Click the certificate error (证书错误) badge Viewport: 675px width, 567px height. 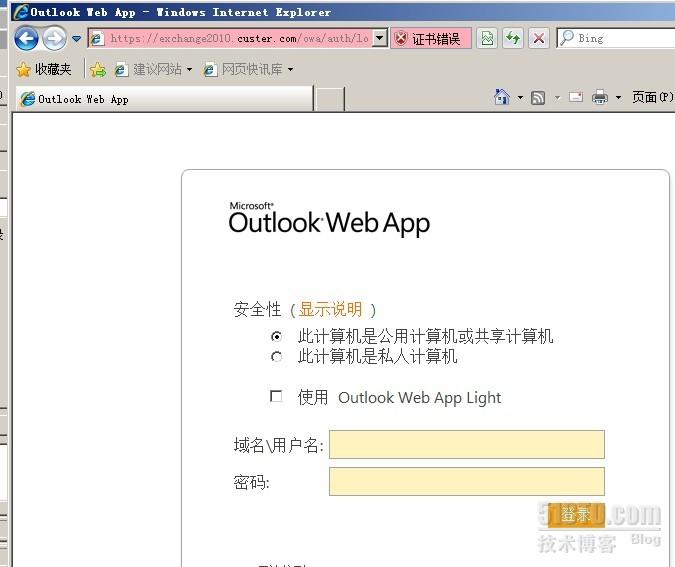coord(430,39)
